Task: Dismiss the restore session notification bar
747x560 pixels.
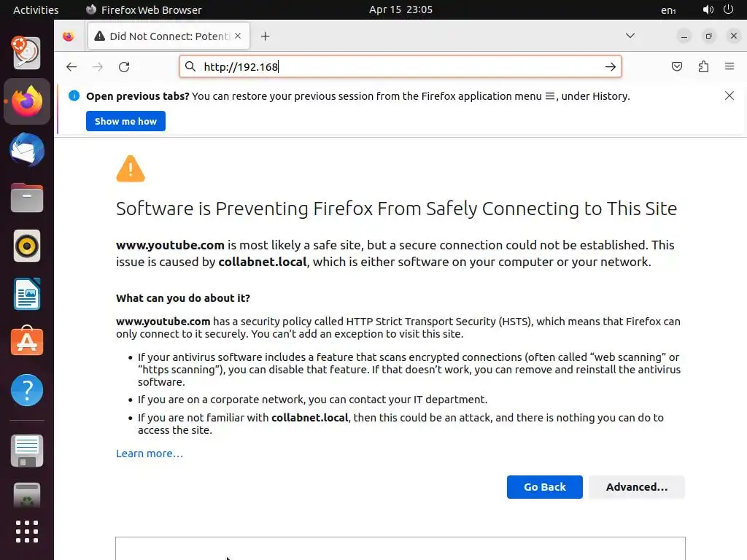Action: (x=729, y=96)
